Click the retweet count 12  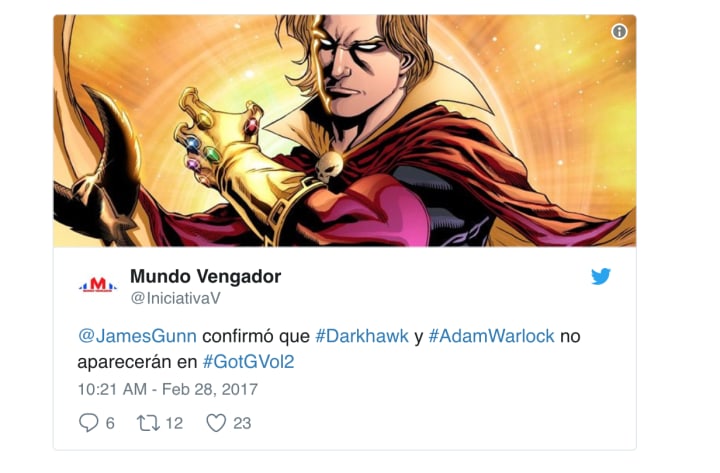coord(174,423)
